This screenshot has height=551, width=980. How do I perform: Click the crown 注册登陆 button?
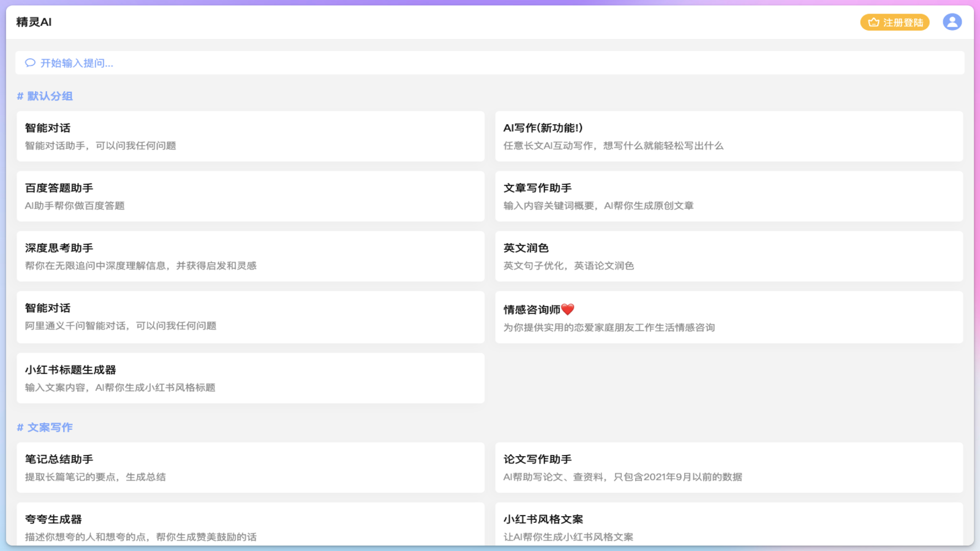[x=895, y=23]
